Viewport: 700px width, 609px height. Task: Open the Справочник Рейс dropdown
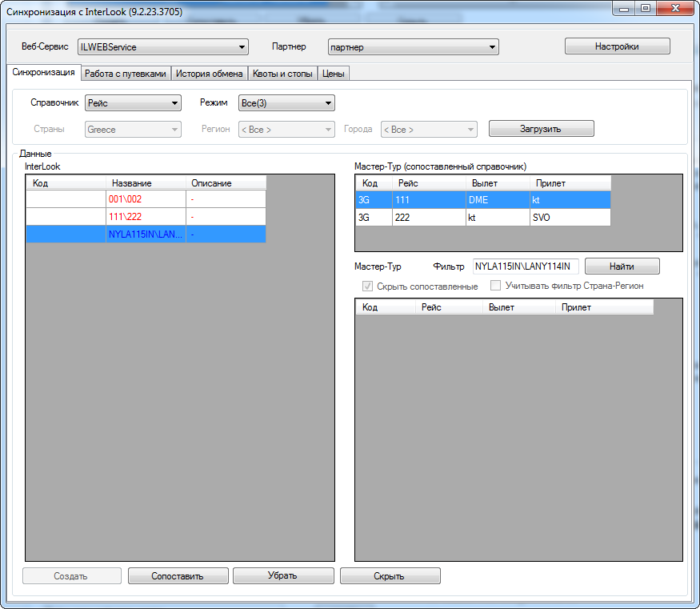(x=133, y=103)
